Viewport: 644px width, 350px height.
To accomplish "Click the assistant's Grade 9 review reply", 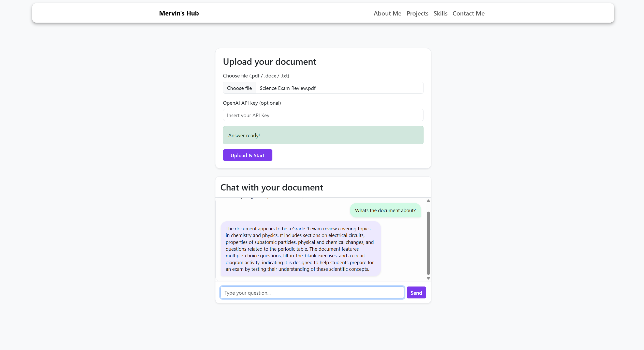I will pos(300,249).
